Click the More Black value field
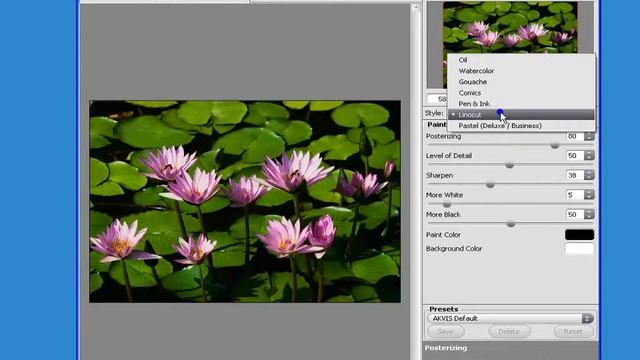The height and width of the screenshot is (360, 640). (x=575, y=214)
